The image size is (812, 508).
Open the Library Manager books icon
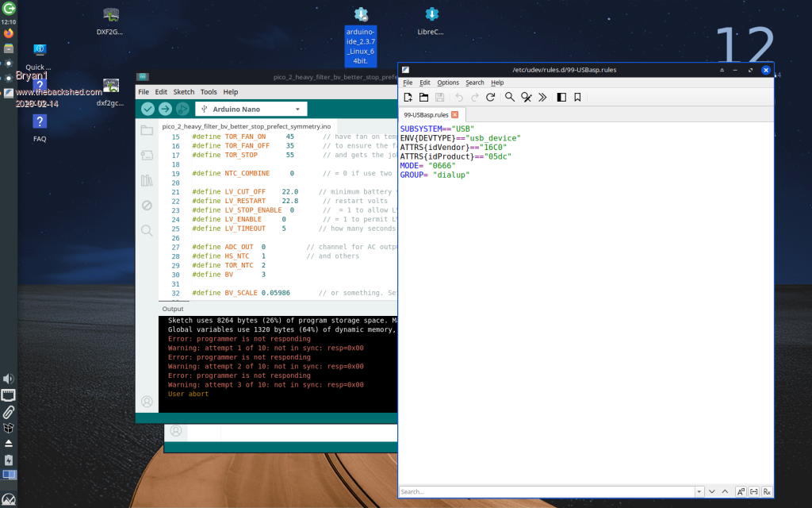point(147,181)
